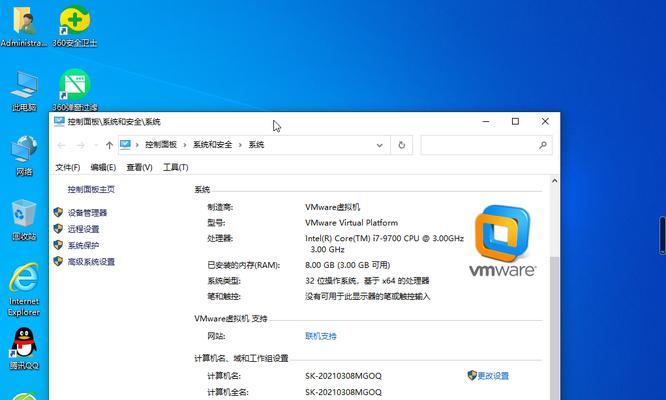Select manufacturer value VMware虚拟机
This screenshot has width=666, height=400.
coord(333,207)
